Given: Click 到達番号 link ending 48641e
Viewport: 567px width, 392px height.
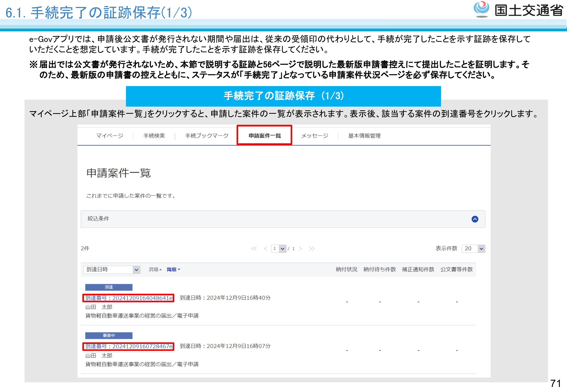Looking at the screenshot, I should [129, 298].
